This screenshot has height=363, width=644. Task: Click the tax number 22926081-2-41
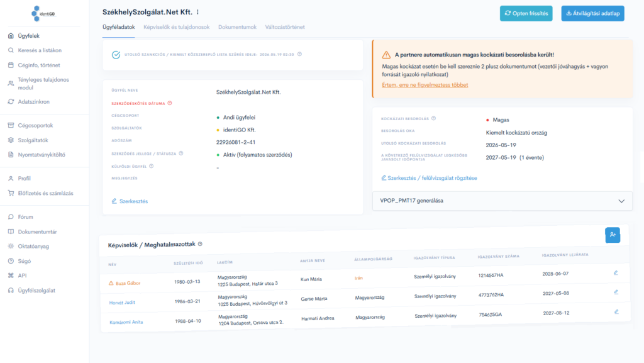pyautogui.click(x=236, y=142)
